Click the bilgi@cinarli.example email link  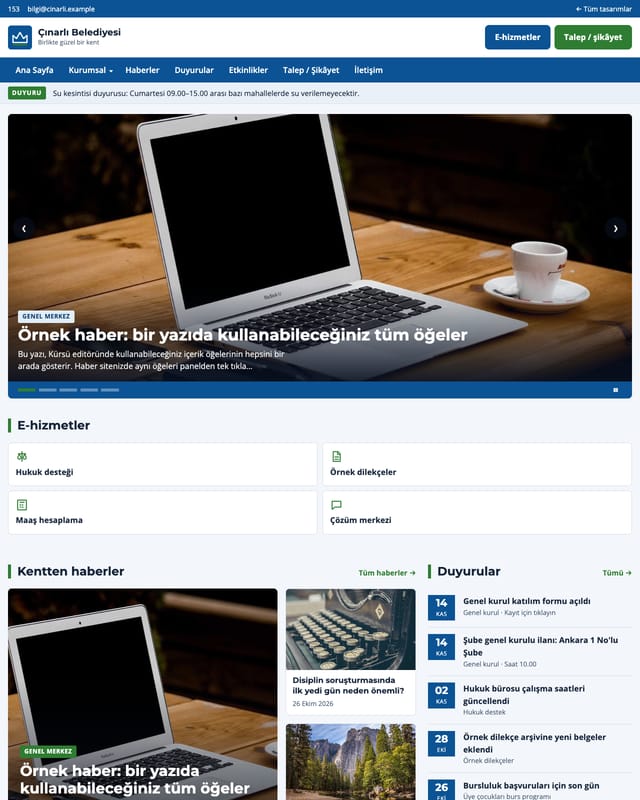click(x=61, y=9)
